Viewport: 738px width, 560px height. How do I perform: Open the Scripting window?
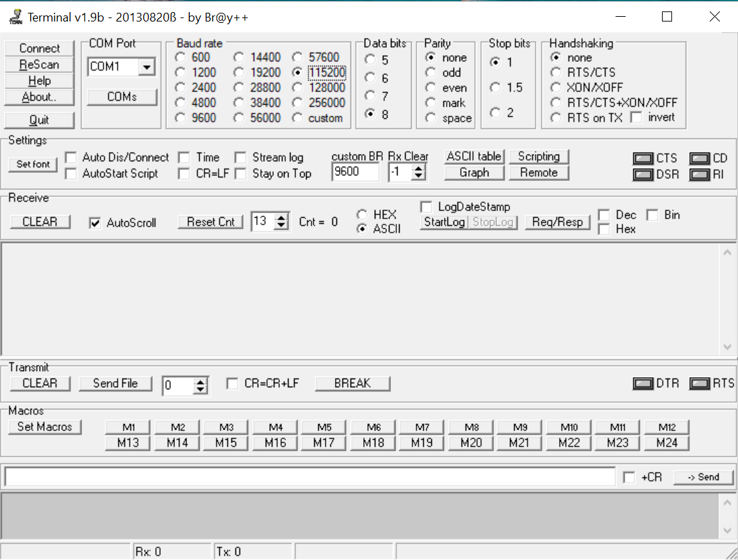tap(539, 157)
